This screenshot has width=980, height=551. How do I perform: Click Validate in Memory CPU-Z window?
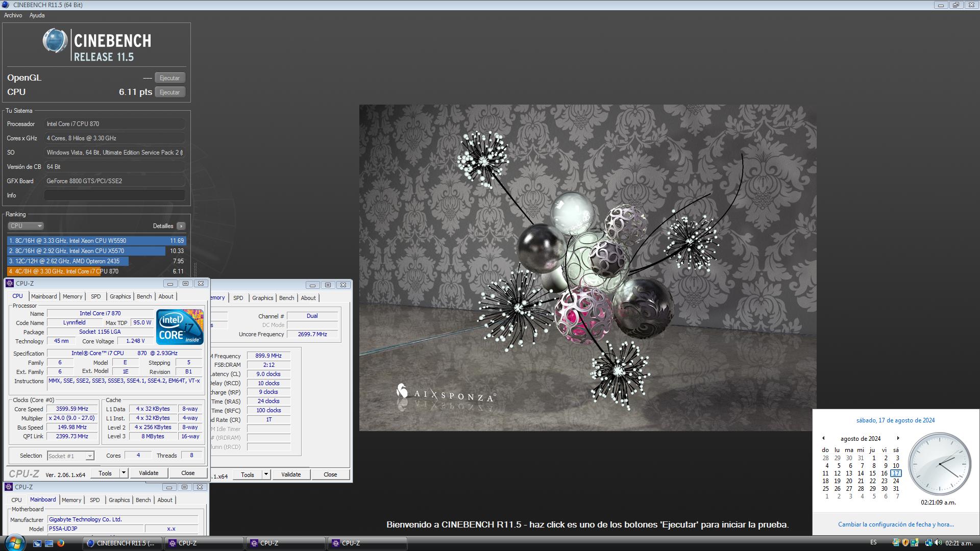tap(291, 475)
